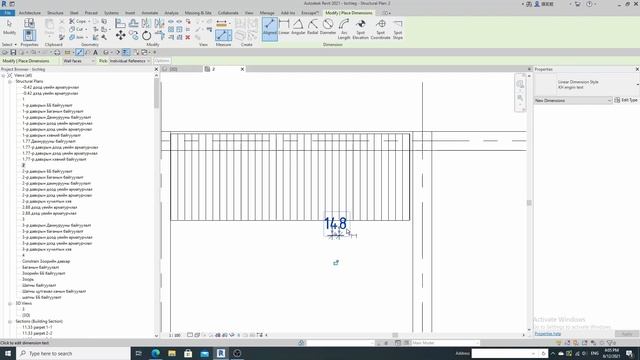Close the view tab named 2
Viewport: 640px width, 360px height.
(x=242, y=69)
